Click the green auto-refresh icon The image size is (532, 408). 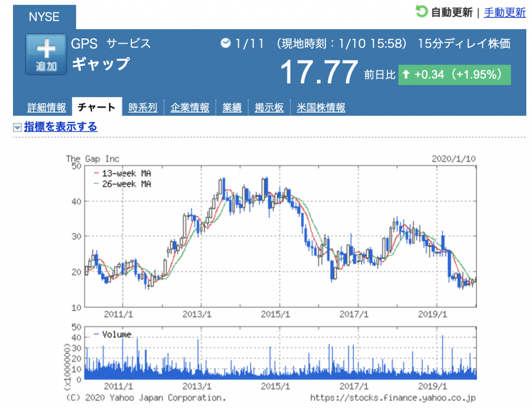point(421,11)
